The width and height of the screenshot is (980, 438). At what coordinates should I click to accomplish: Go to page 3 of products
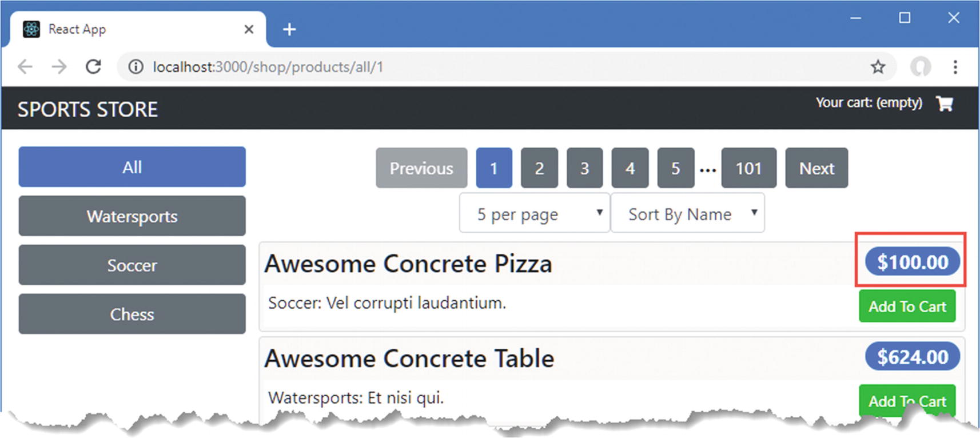[584, 168]
